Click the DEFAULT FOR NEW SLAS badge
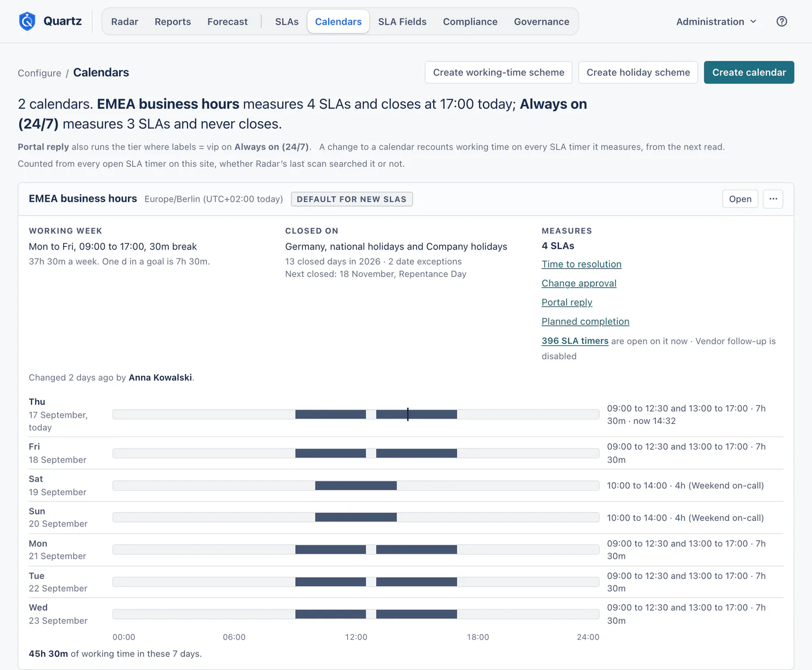 [352, 199]
